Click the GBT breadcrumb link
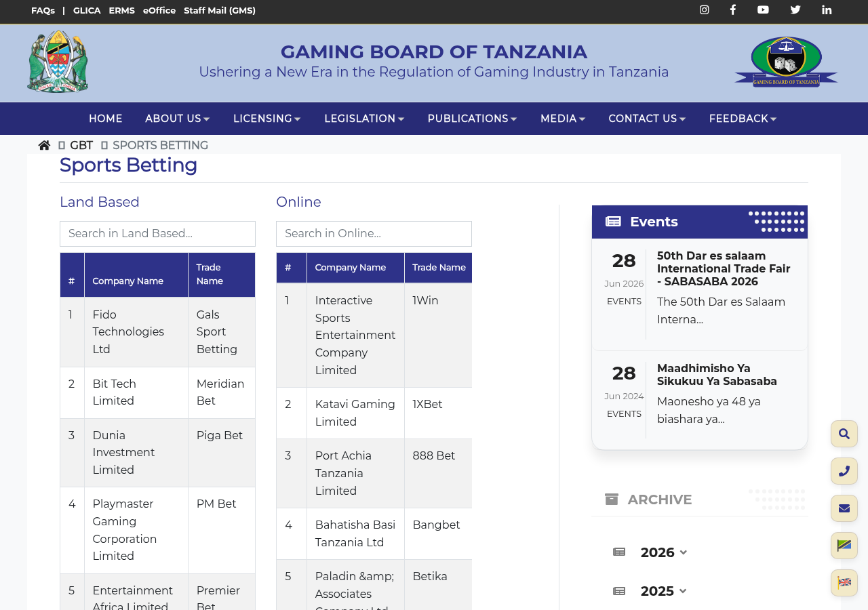Screen dimensions: 868x610 coord(81,145)
